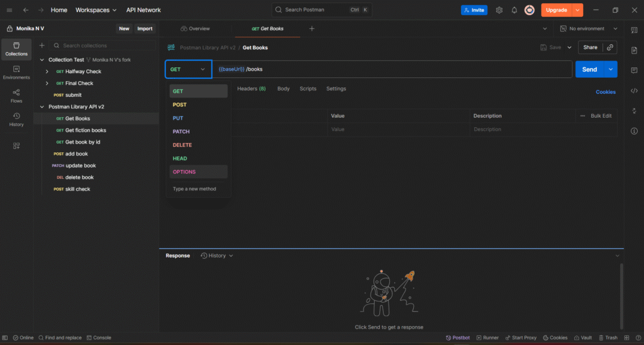Open the Collections sidebar panel
Screen dimensions: 644x345
click(x=16, y=48)
